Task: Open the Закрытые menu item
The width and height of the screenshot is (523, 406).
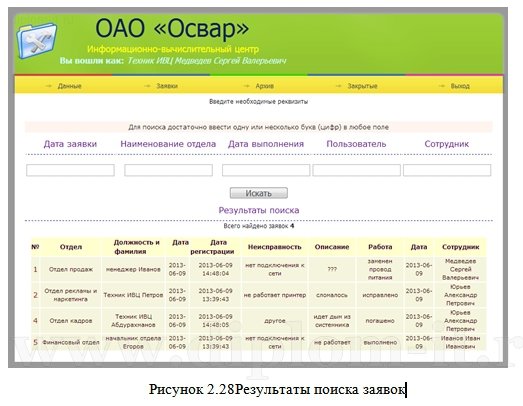Action: [x=362, y=86]
